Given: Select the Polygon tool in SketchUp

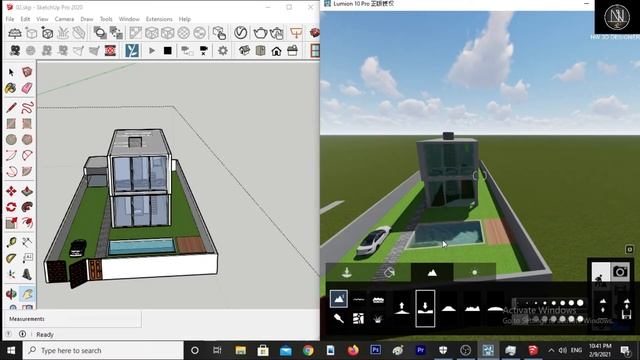Looking at the screenshot, I should coord(27,139).
